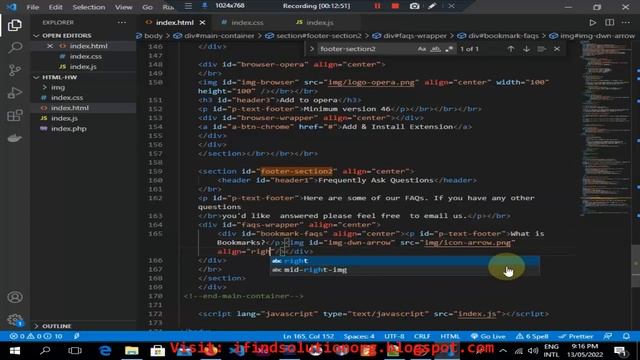
Task: Open the Extensions view
Action: pos(15,116)
